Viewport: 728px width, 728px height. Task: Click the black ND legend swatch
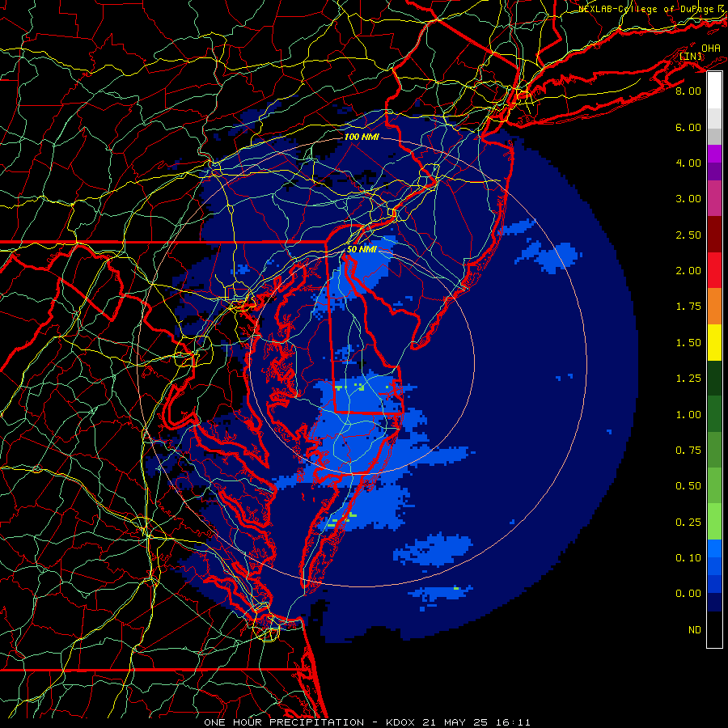point(714,629)
